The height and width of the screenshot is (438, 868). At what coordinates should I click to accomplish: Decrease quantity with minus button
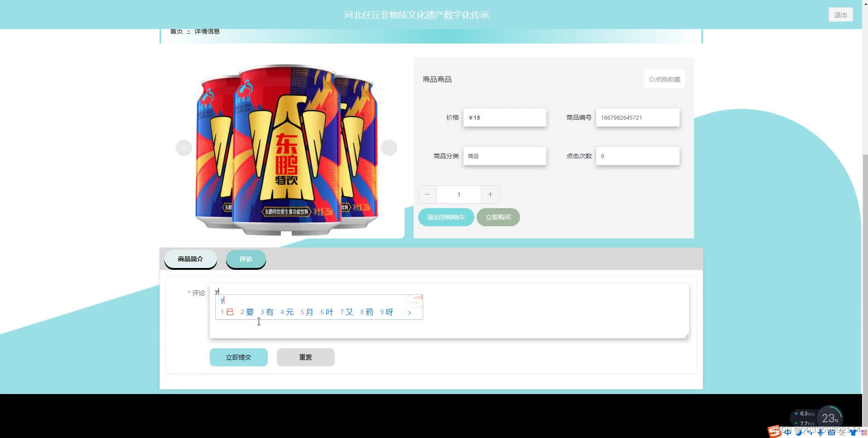coord(427,195)
